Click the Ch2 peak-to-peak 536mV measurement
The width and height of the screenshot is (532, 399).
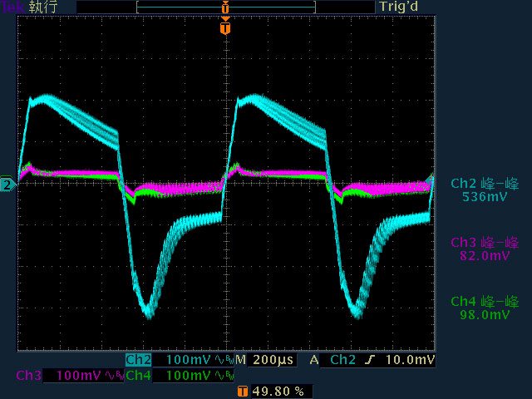(x=485, y=190)
